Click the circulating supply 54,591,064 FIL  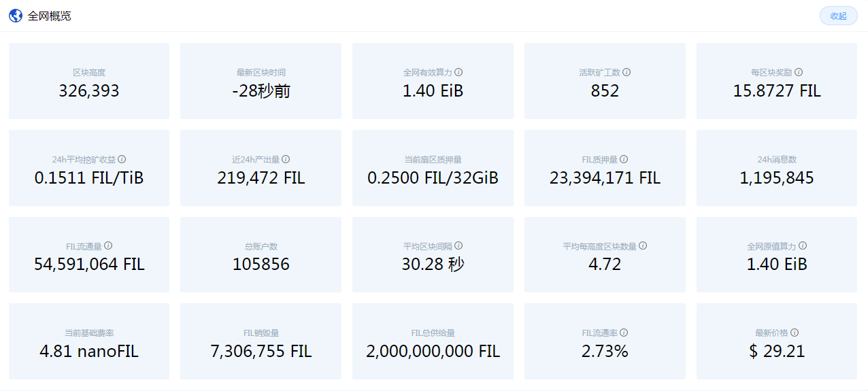pyautogui.click(x=89, y=264)
